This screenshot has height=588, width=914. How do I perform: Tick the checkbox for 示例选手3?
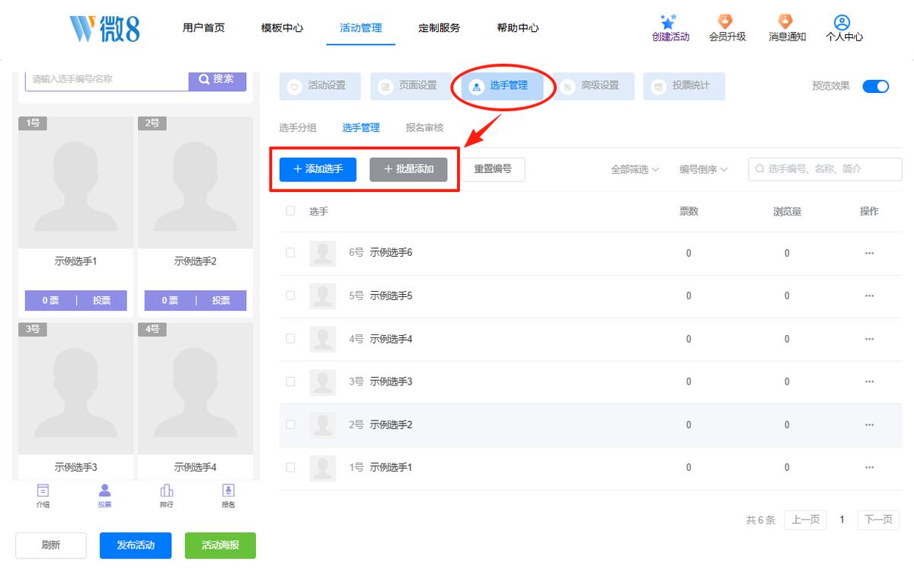[290, 382]
